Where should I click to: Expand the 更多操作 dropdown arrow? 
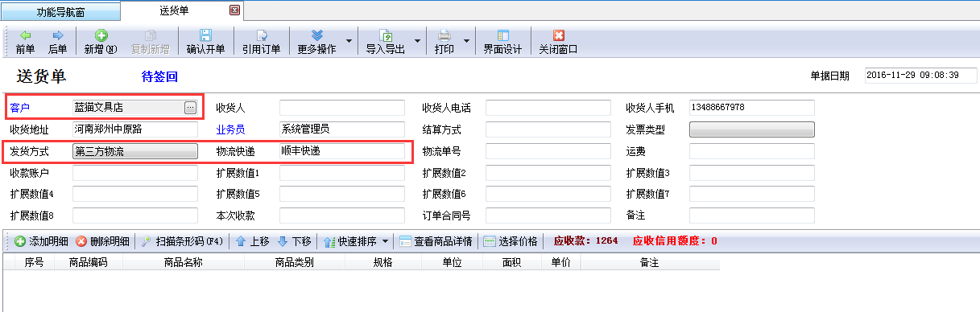pyautogui.click(x=349, y=41)
